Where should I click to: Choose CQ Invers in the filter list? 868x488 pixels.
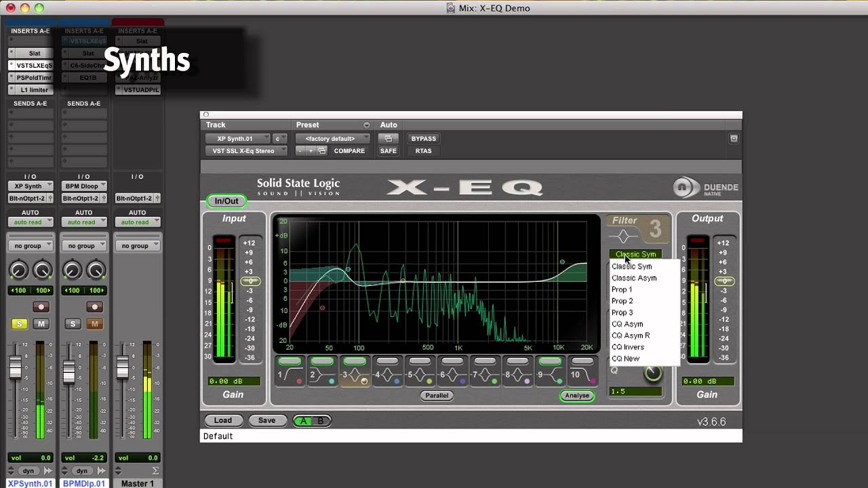point(627,346)
